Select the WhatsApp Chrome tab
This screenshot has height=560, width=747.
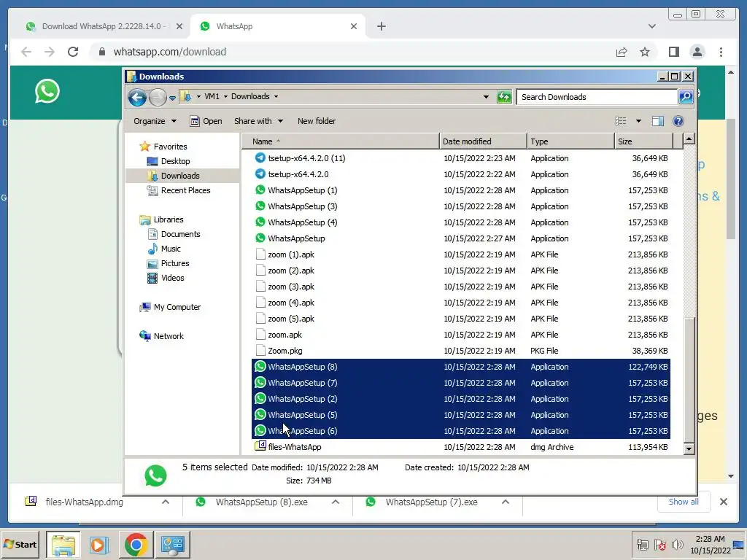pyautogui.click(x=279, y=26)
